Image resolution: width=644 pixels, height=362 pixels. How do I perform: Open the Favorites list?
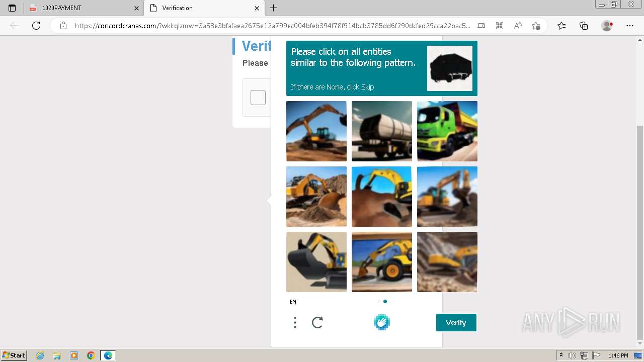(561, 26)
